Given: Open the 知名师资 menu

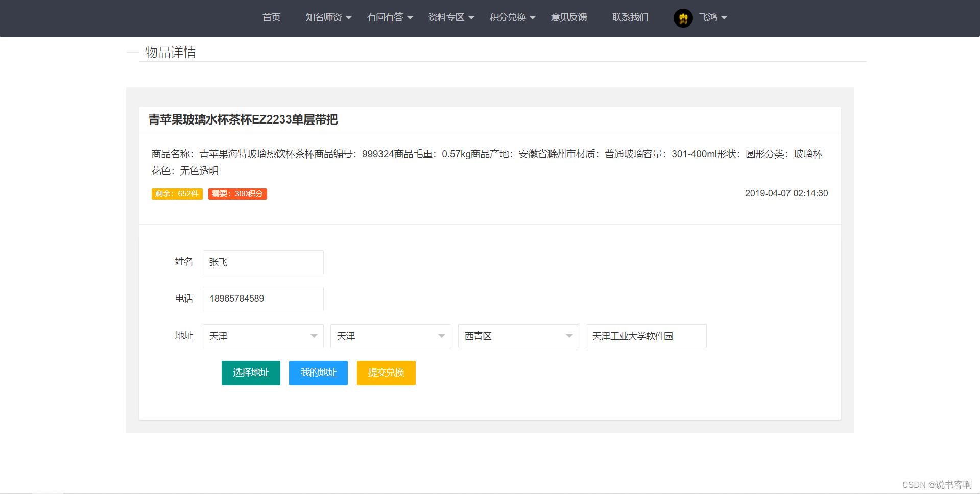Looking at the screenshot, I should point(328,17).
